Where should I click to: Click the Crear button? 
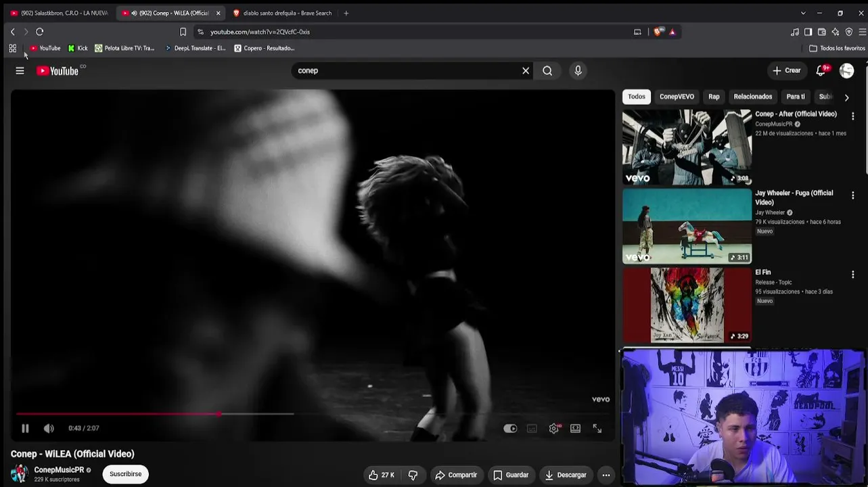(x=787, y=70)
